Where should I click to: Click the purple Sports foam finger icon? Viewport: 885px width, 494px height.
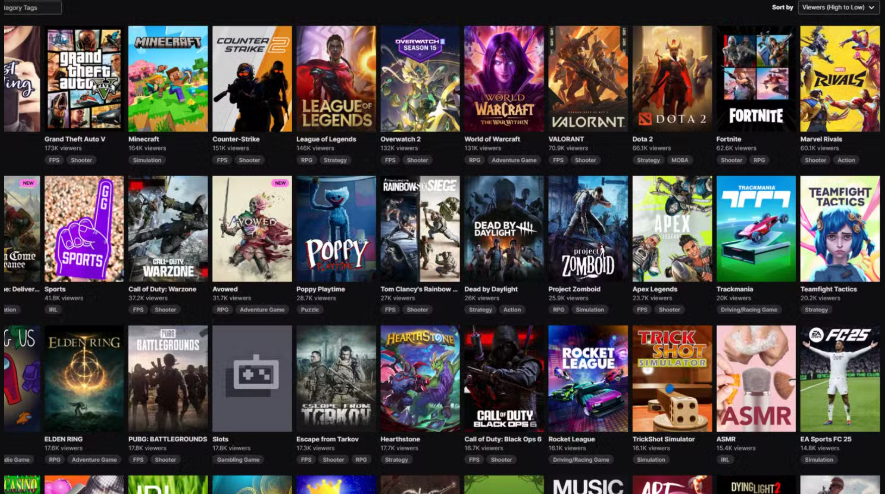tap(84, 229)
